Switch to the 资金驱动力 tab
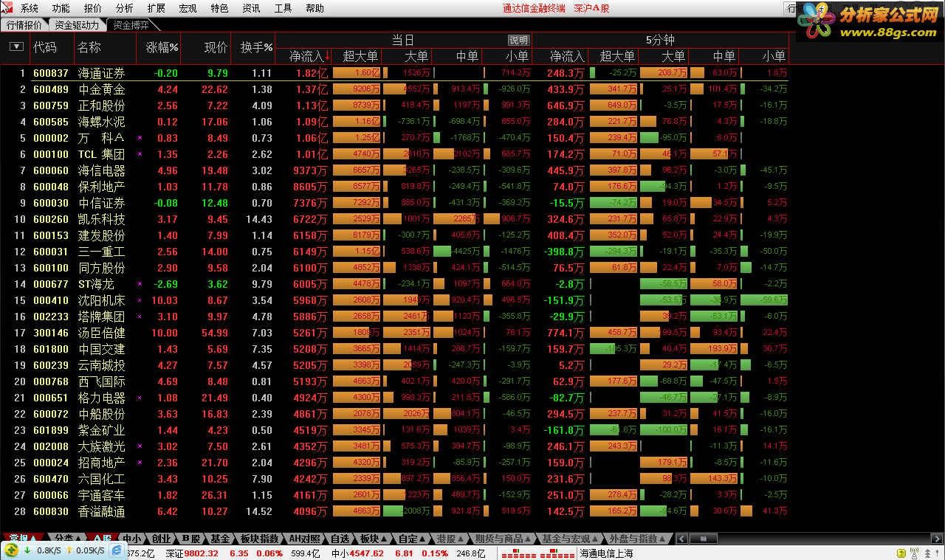Viewport: 945px width, 560px height. point(77,24)
